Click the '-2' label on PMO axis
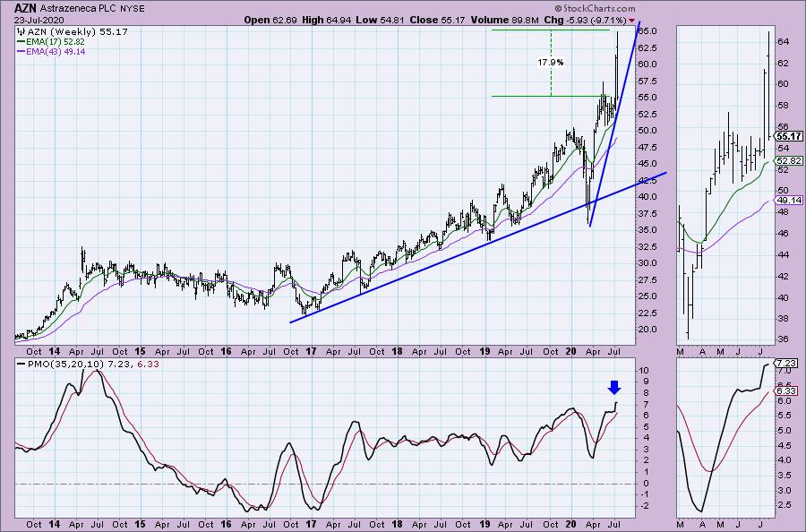Screen dimensions: 806x532 tap(643, 506)
